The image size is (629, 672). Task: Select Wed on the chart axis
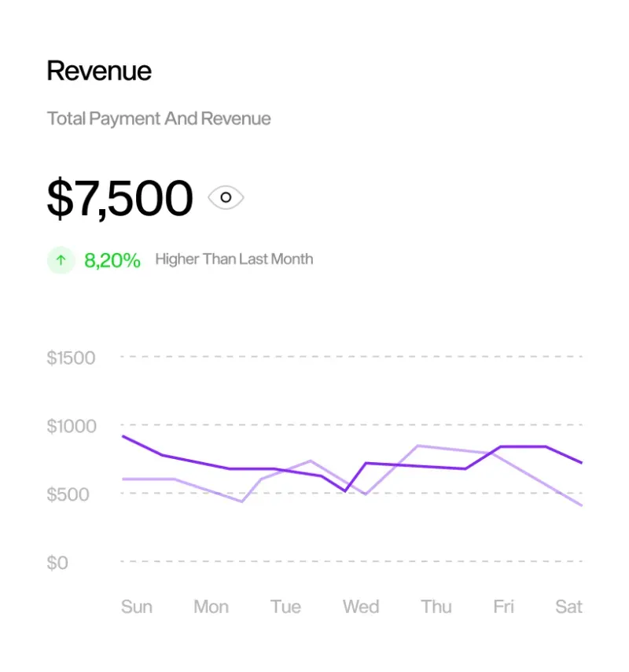click(361, 607)
